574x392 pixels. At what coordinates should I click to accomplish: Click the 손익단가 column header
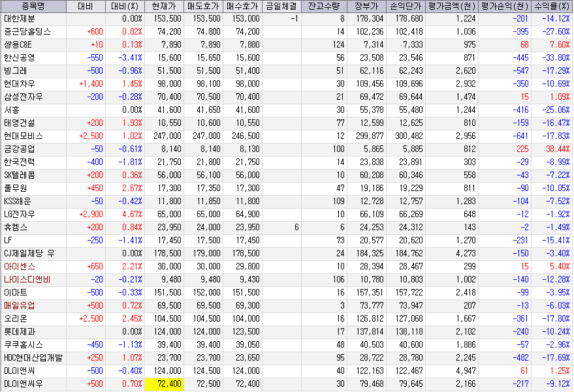[x=406, y=7]
